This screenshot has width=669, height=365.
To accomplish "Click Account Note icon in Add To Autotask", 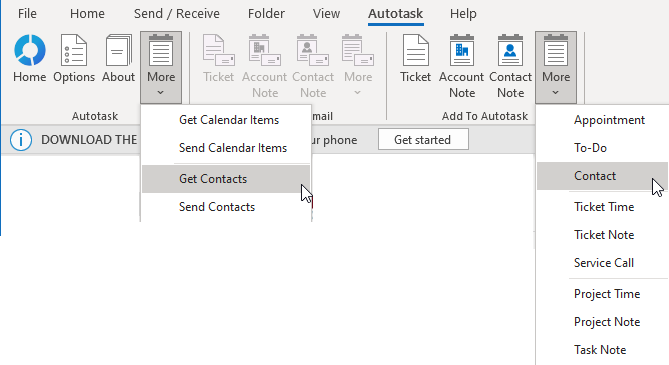I will pos(462,50).
